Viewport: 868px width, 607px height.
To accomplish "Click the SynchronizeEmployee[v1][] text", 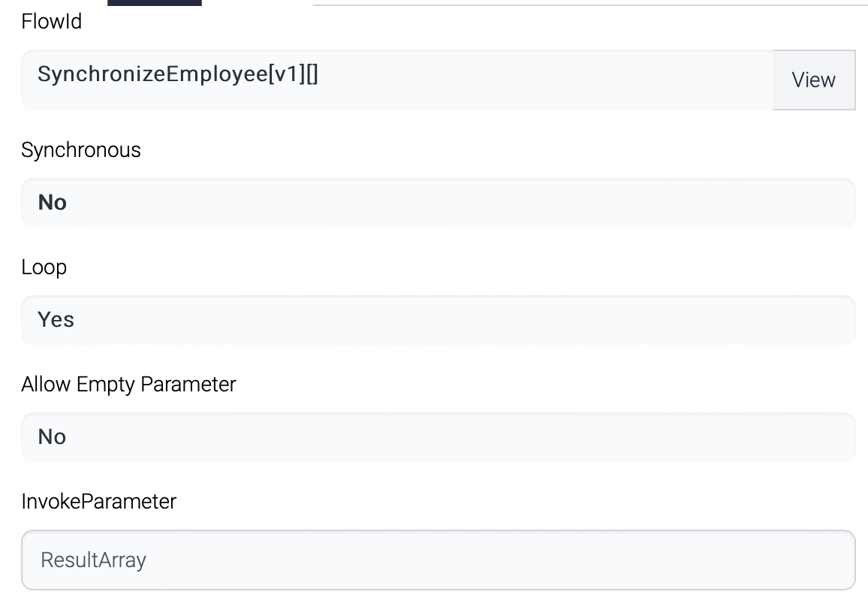I will (x=178, y=74).
